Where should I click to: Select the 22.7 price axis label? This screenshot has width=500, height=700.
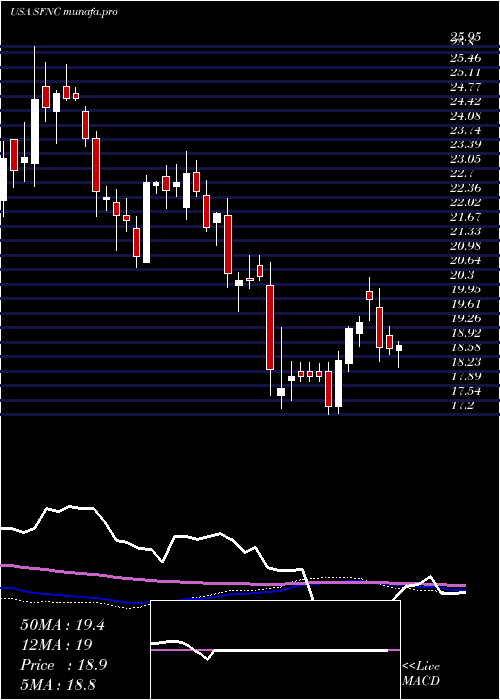click(462, 173)
